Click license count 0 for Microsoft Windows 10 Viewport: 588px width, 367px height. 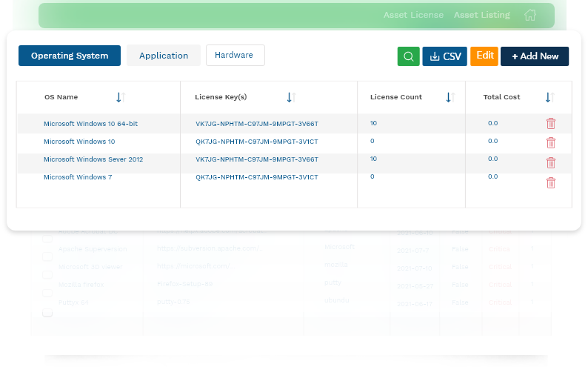[372, 141]
